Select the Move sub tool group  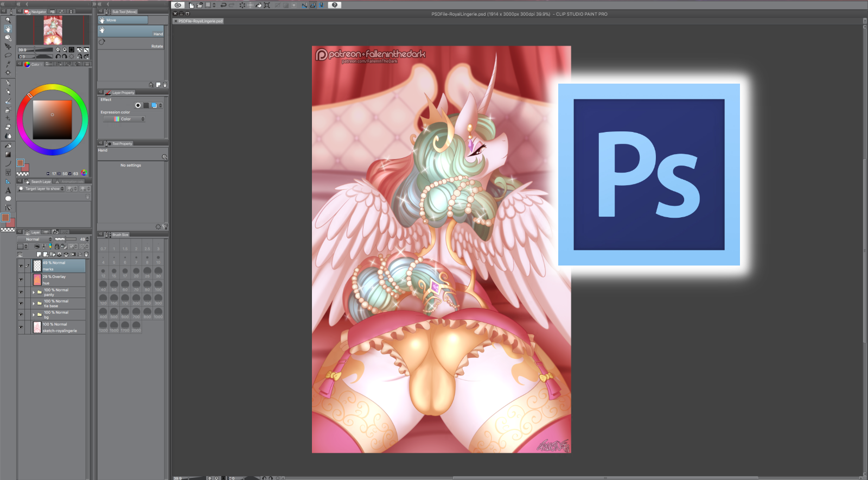123,20
